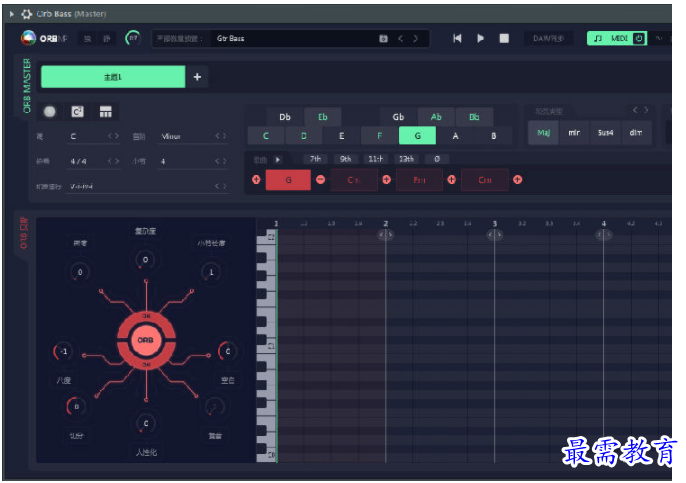Select the Eb note key

point(322,117)
